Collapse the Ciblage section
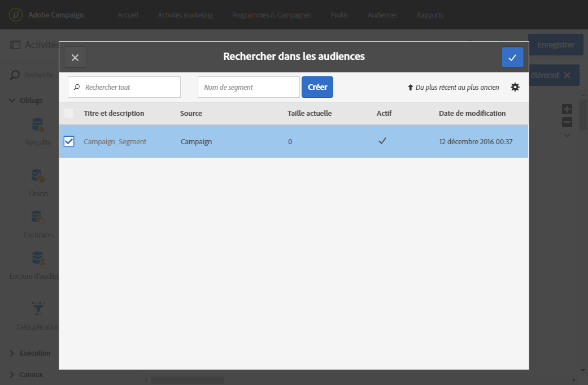Viewport: 588px width, 385px height. coord(12,100)
